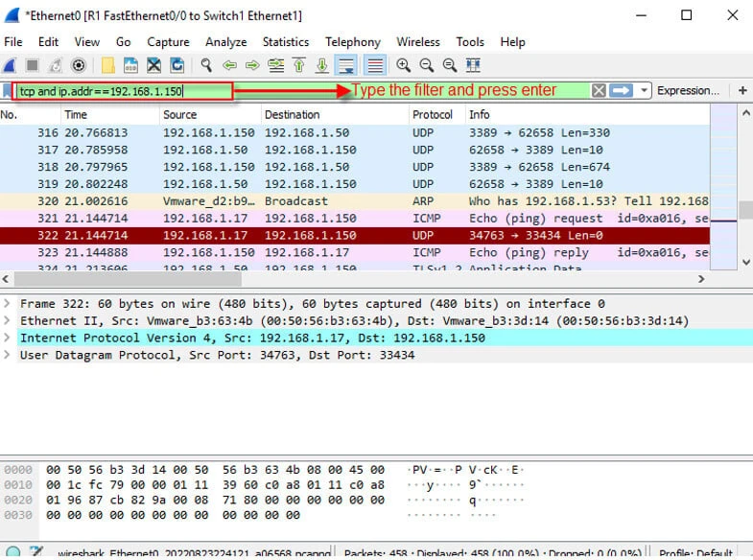Click the capture options gear icon

[79, 65]
